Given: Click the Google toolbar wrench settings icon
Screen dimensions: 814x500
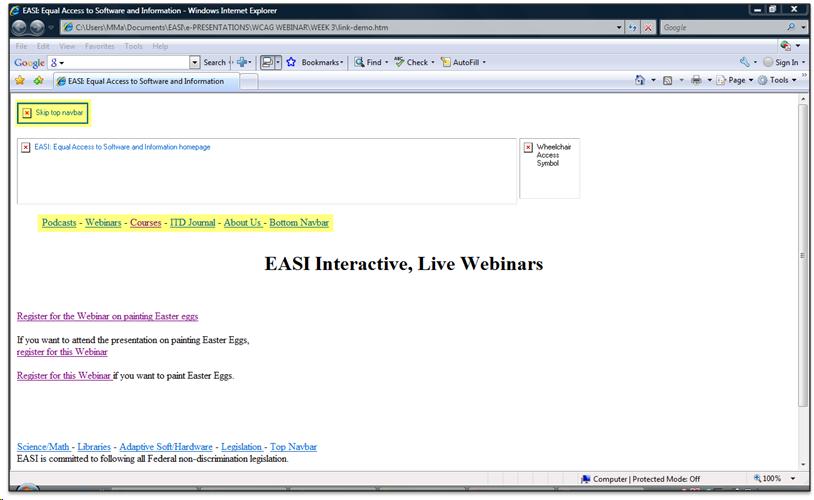Looking at the screenshot, I should pyautogui.click(x=744, y=62).
